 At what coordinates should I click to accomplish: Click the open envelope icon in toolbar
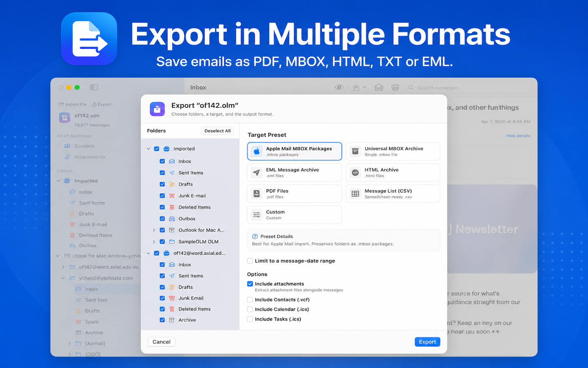[379, 88]
